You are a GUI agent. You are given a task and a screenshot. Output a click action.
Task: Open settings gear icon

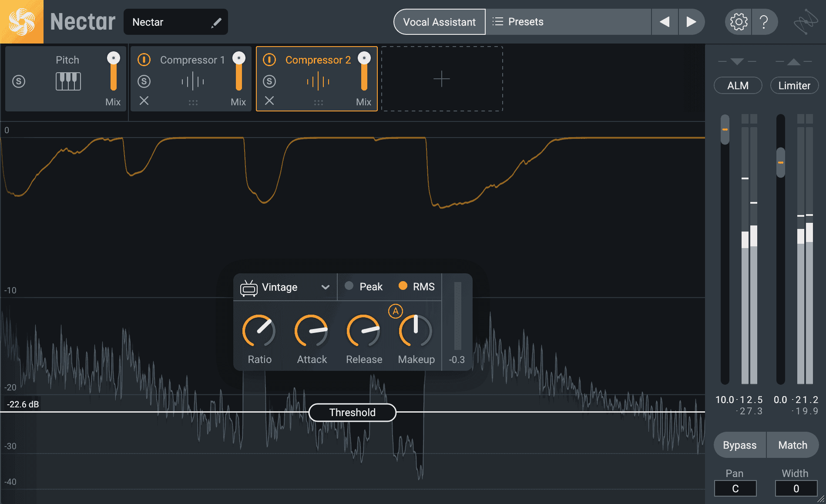coord(739,22)
